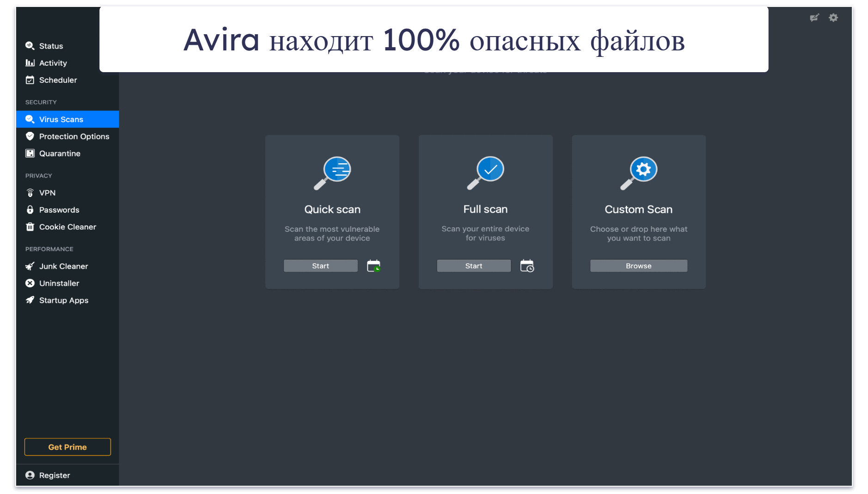Click the Full scan title

tap(485, 210)
